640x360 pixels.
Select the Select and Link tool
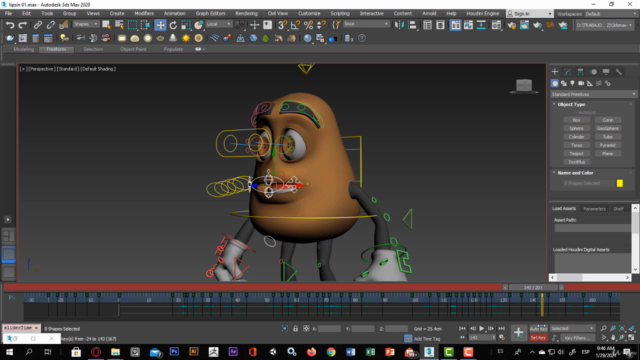tap(38, 25)
